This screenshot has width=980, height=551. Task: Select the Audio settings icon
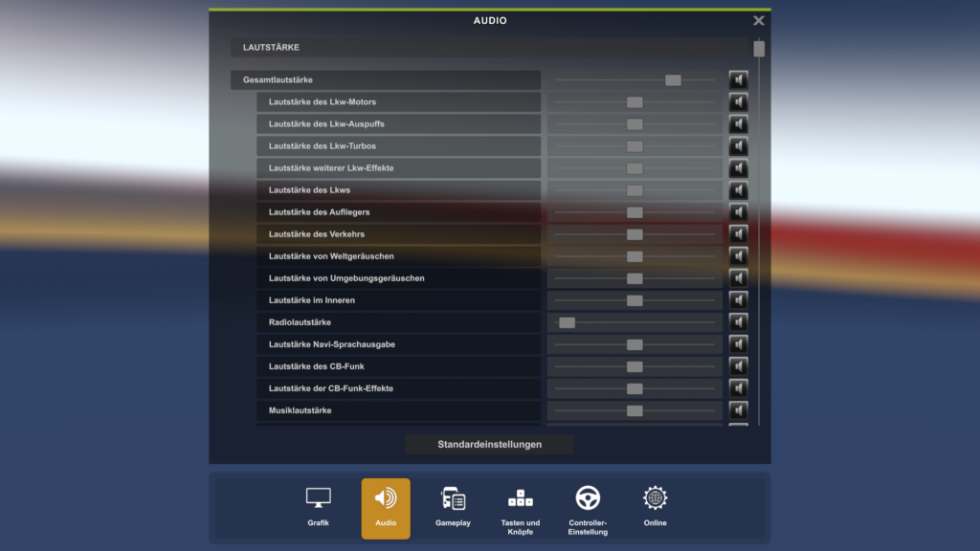(386, 507)
